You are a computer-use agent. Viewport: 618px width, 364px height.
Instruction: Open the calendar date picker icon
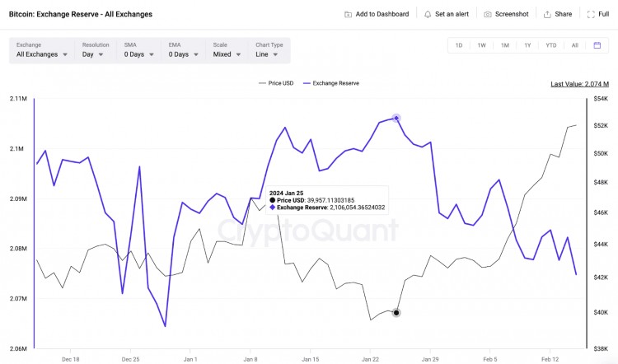point(597,45)
